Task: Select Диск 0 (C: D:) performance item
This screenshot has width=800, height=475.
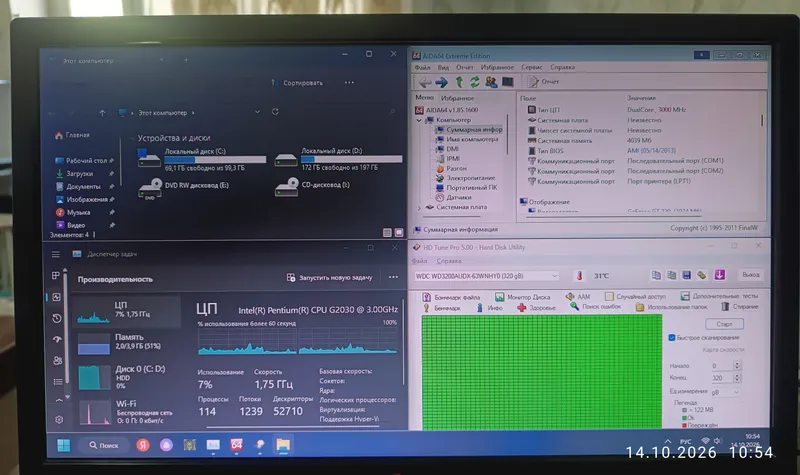Action: point(127,377)
